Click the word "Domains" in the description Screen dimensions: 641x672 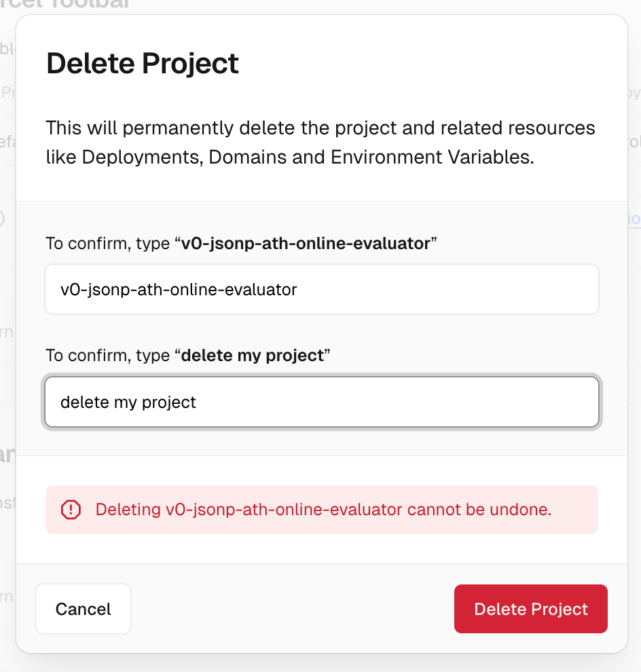pyautogui.click(x=245, y=157)
